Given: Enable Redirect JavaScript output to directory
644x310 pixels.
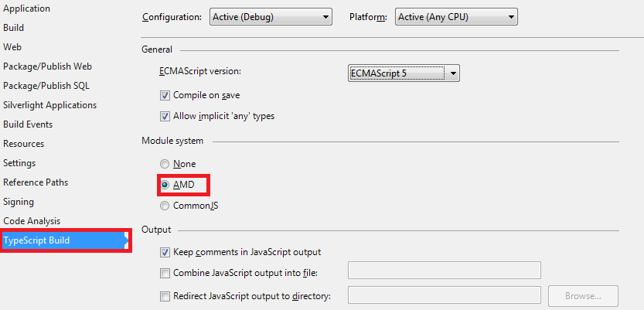Looking at the screenshot, I should tap(165, 296).
